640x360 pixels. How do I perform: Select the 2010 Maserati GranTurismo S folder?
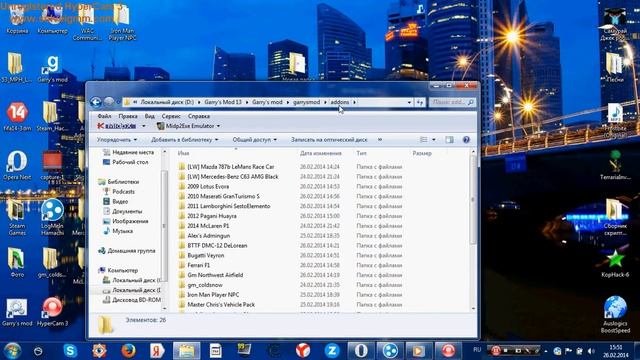(223, 196)
